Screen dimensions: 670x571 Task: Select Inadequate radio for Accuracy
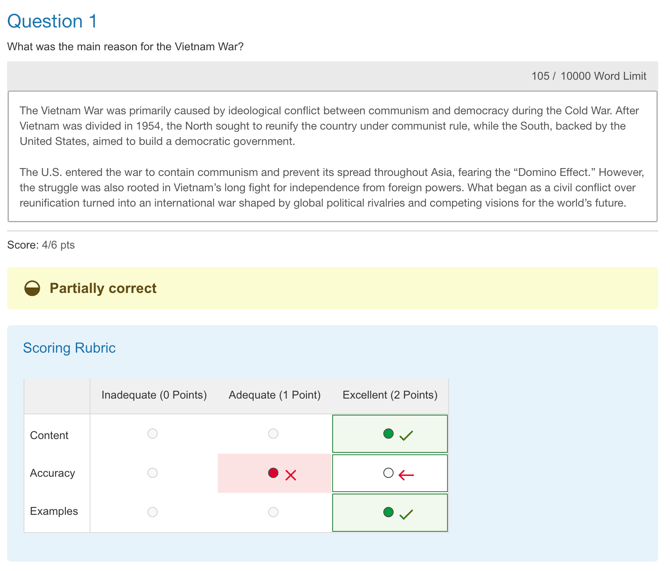click(152, 473)
